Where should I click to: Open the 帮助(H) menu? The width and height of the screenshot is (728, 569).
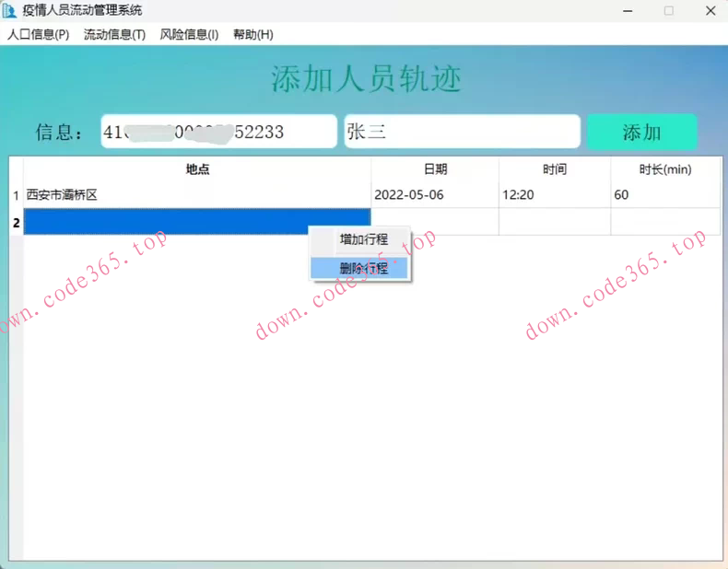click(253, 34)
